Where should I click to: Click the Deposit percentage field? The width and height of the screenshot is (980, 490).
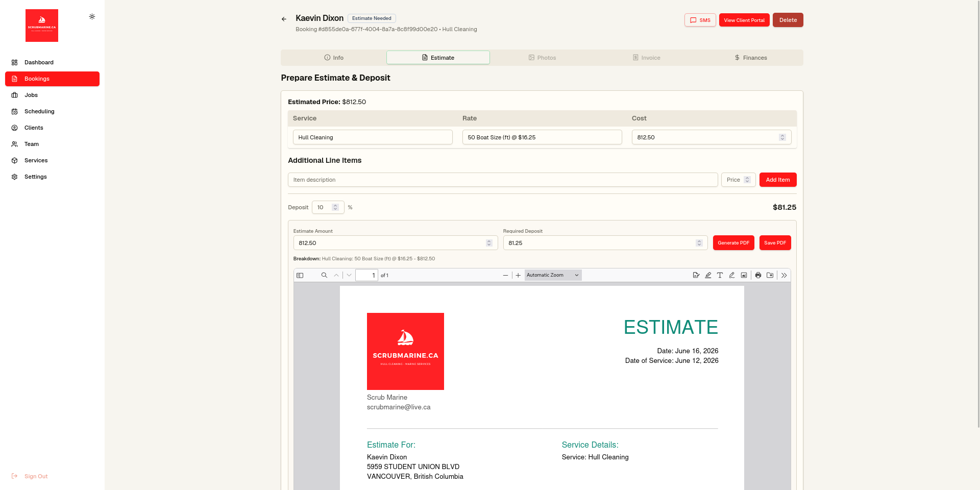(328, 207)
